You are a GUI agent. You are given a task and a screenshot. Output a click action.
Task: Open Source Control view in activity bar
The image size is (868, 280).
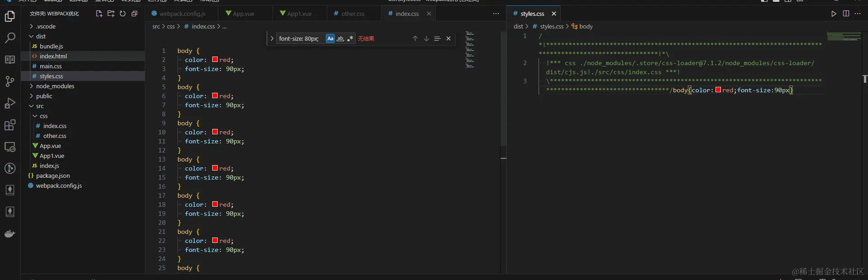[x=10, y=81]
